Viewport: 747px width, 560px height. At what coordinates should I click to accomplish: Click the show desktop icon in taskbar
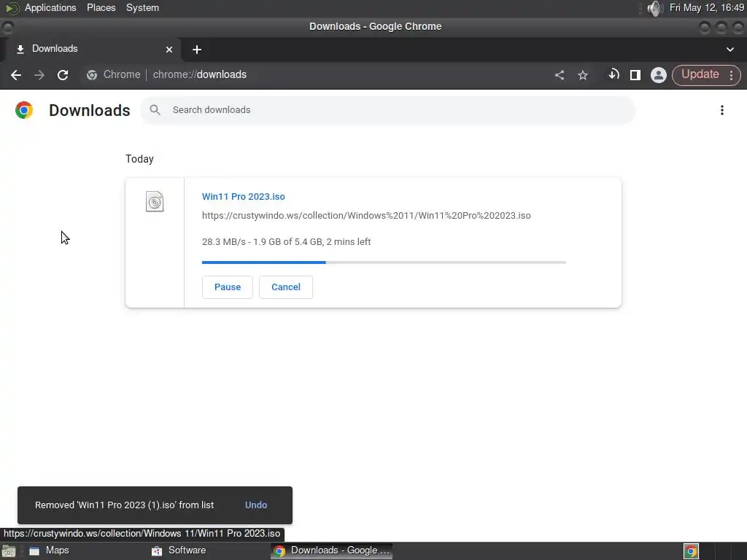(x=9, y=551)
